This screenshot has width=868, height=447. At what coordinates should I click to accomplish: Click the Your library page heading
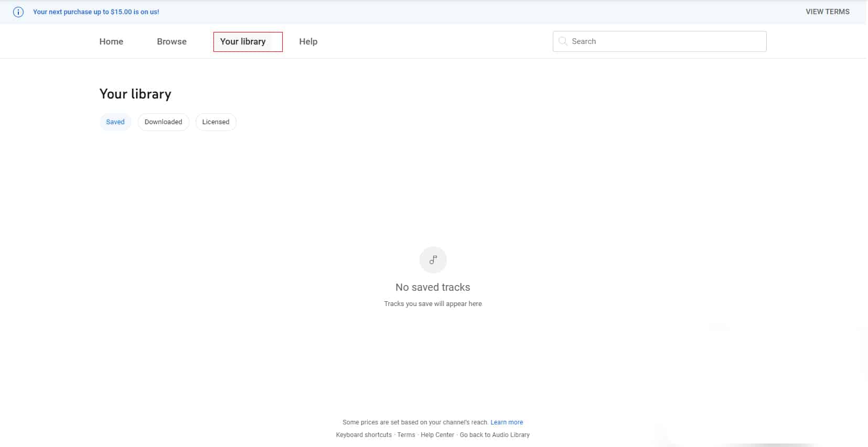point(135,94)
